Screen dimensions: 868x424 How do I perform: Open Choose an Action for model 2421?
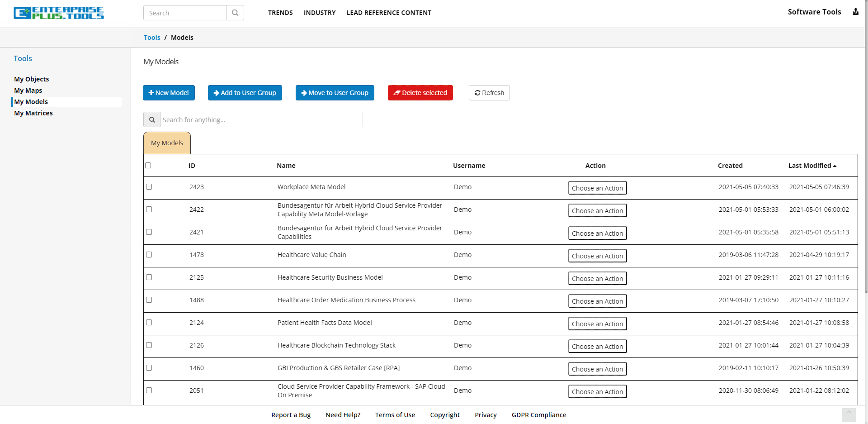[x=597, y=233]
